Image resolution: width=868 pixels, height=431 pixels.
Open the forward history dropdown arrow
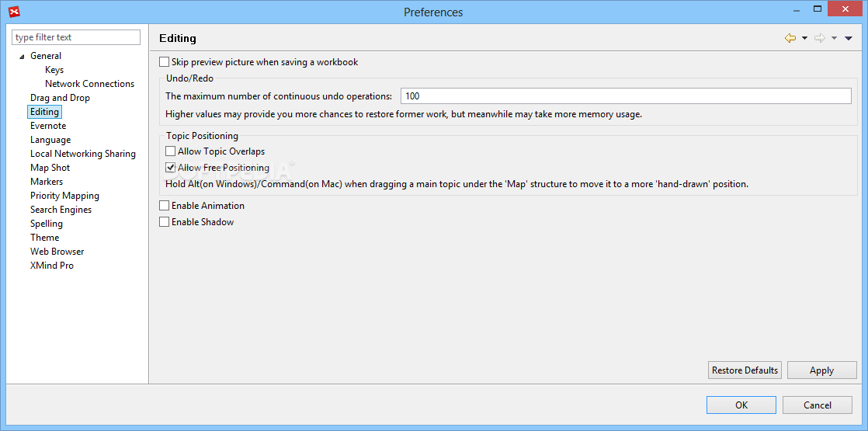pyautogui.click(x=835, y=38)
